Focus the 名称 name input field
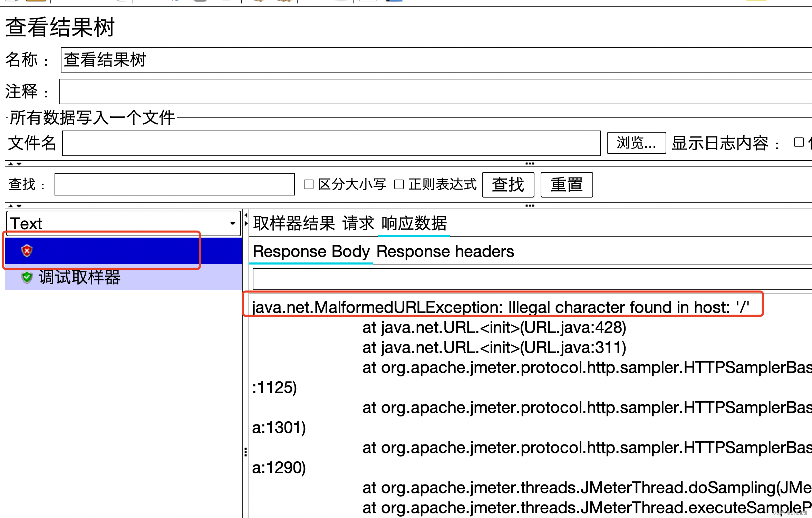 [x=436, y=60]
